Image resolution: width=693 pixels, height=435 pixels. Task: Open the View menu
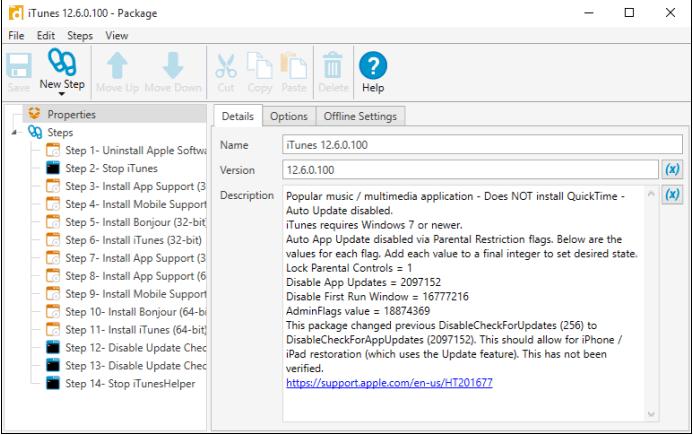coord(117,35)
